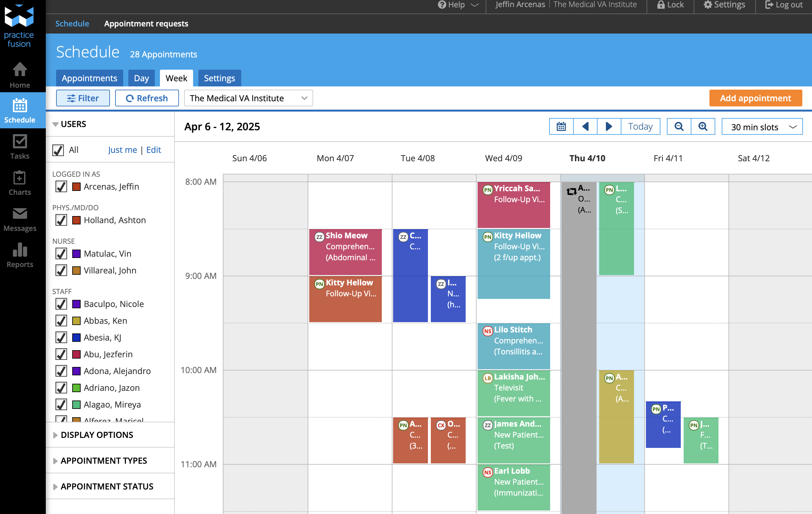This screenshot has width=812, height=514.
Task: Open the 30 min slots dropdown
Action: coord(762,127)
